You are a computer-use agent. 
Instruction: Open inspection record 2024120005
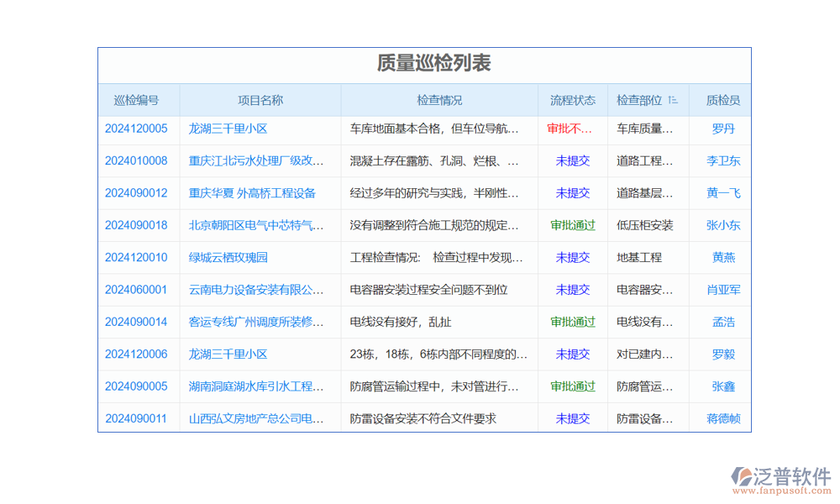point(136,129)
